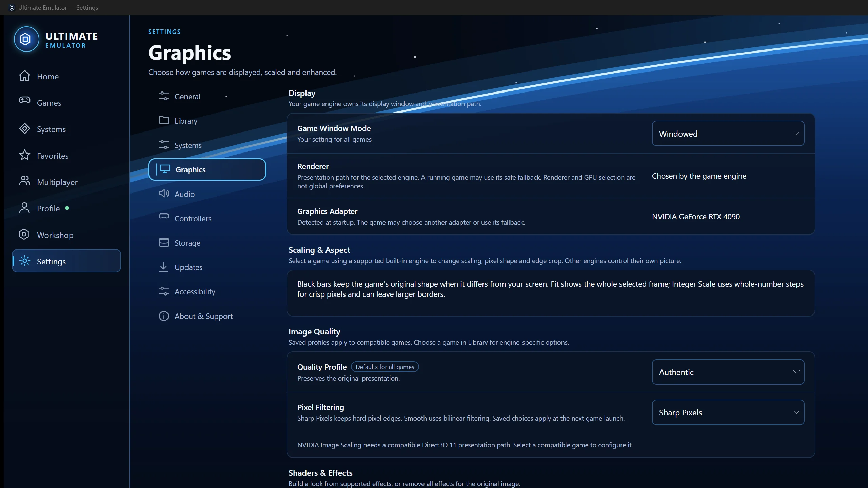The height and width of the screenshot is (488, 868).
Task: Click the Chosen by the game engine value
Action: pyautogui.click(x=699, y=176)
